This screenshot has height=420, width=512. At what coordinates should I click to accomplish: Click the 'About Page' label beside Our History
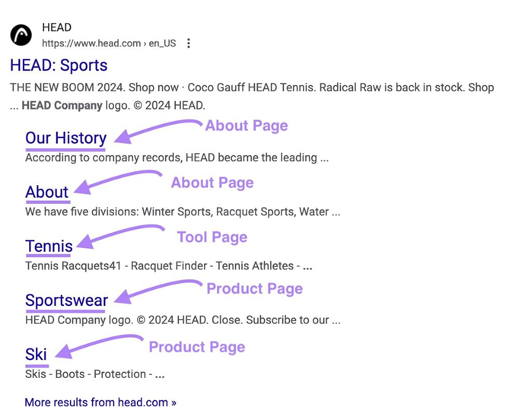246,126
